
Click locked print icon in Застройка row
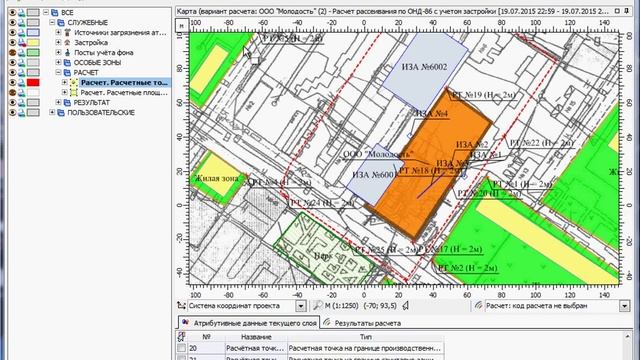point(22,42)
